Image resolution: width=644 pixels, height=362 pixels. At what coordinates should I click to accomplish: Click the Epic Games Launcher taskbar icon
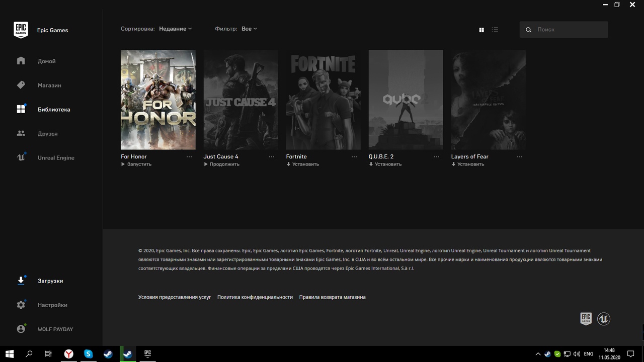click(148, 354)
